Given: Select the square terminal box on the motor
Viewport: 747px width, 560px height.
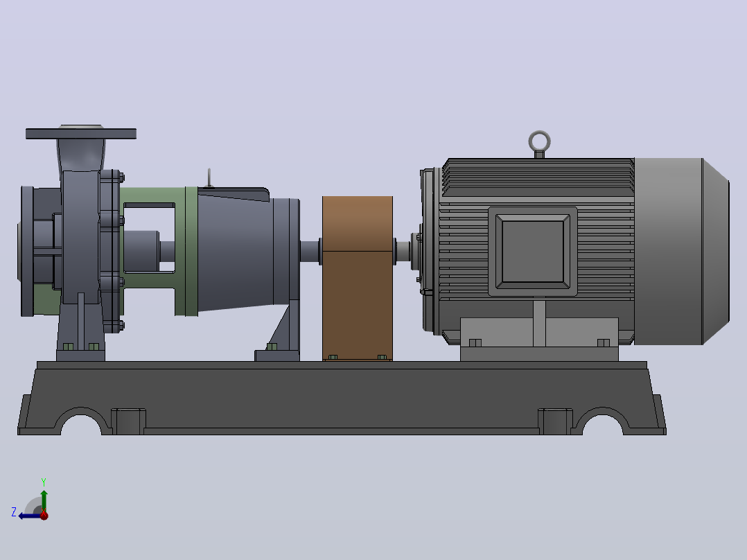Looking at the screenshot, I should tap(533, 251).
